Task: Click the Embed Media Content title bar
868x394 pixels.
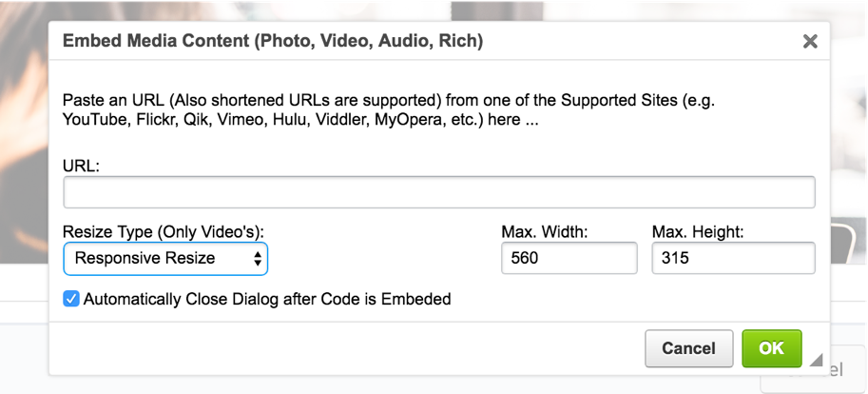Action: (x=380, y=41)
